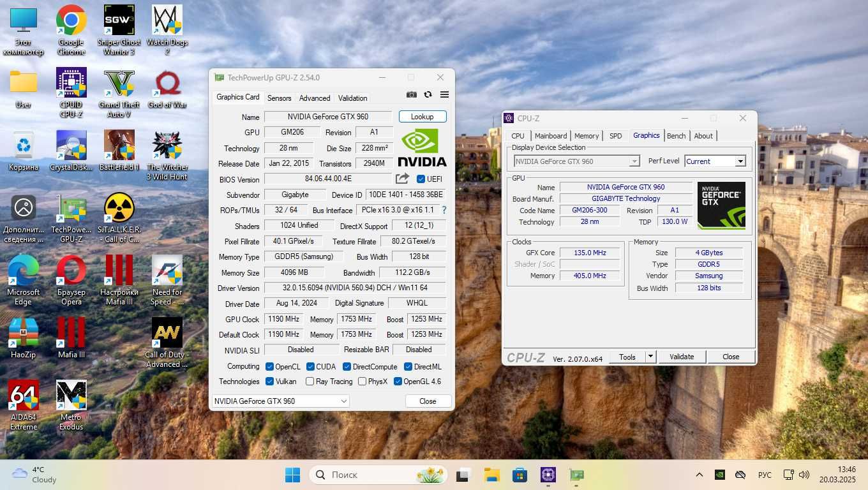Open the Perf Level dropdown in CPU-Z

(x=715, y=161)
